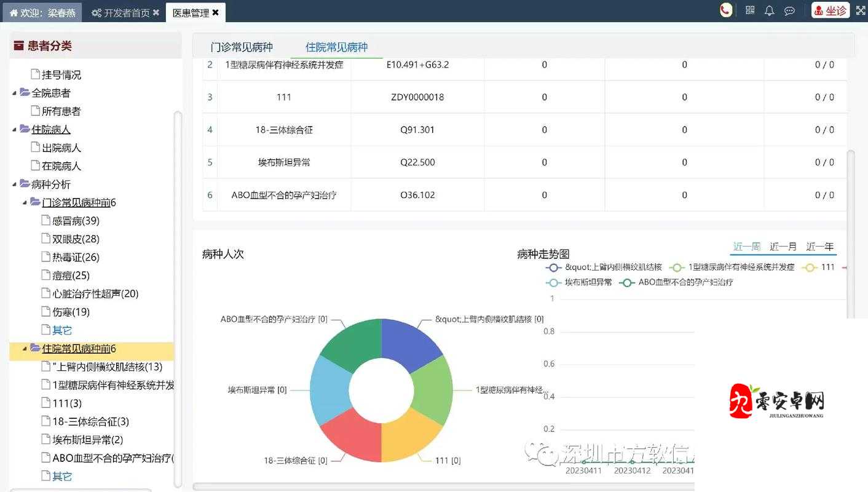The width and height of the screenshot is (868, 492).
Task: Click the document icon beside 埃布斯坦异常(2)
Action: point(46,439)
